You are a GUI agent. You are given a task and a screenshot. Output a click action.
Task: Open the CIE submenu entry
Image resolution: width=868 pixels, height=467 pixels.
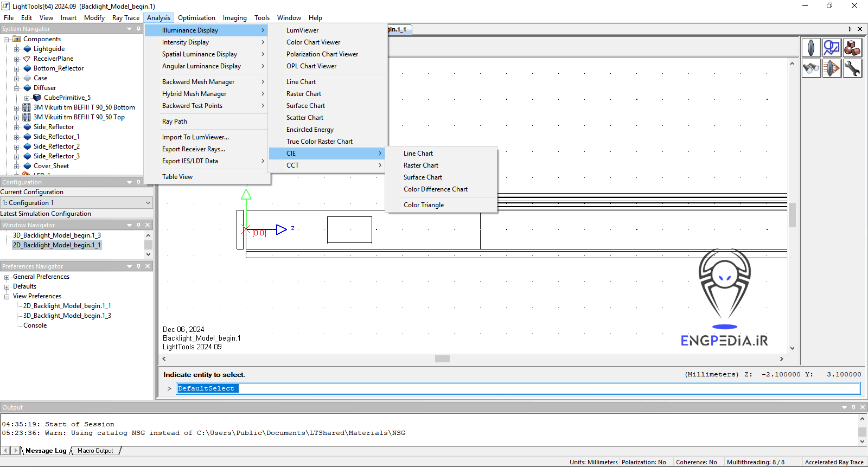click(327, 153)
